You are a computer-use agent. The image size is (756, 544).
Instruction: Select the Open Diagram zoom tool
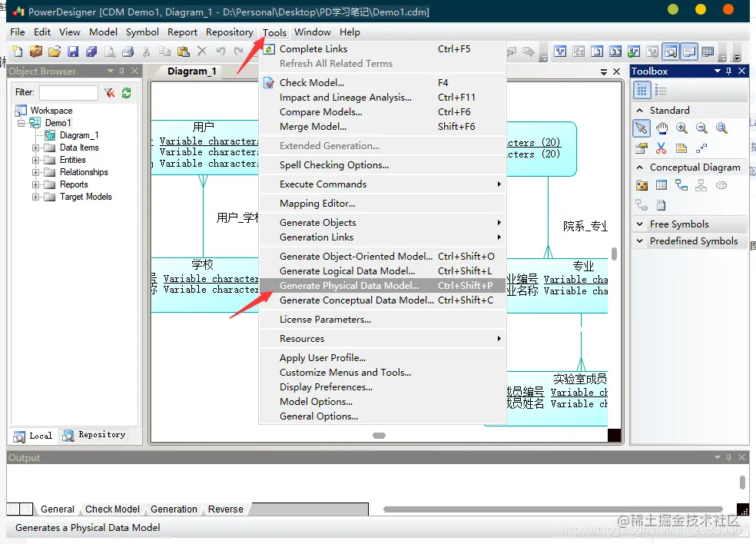[721, 128]
